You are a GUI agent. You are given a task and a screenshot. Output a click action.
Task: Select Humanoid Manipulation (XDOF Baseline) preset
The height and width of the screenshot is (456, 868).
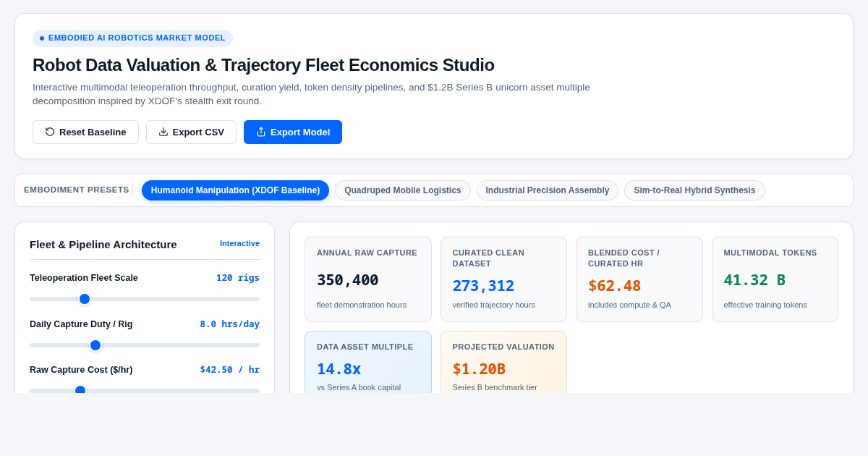(x=235, y=190)
